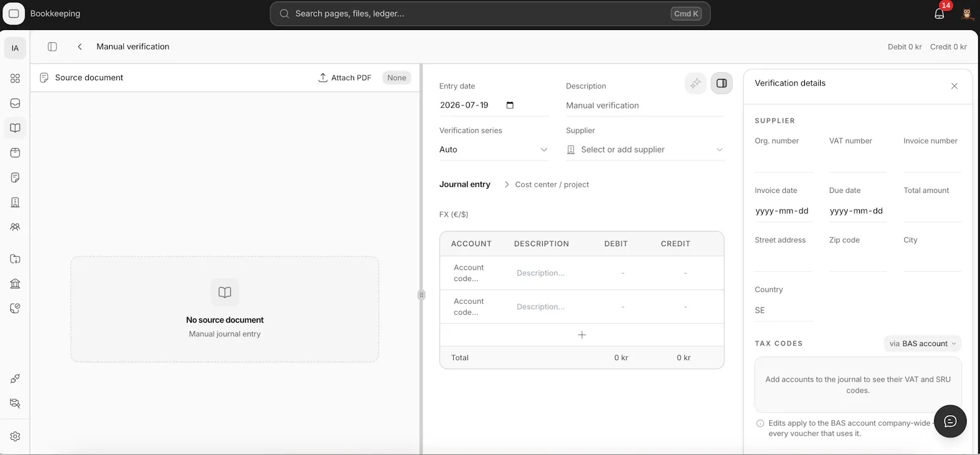The image size is (980, 455).
Task: Open notifications bell with 14 badge
Action: click(x=940, y=13)
